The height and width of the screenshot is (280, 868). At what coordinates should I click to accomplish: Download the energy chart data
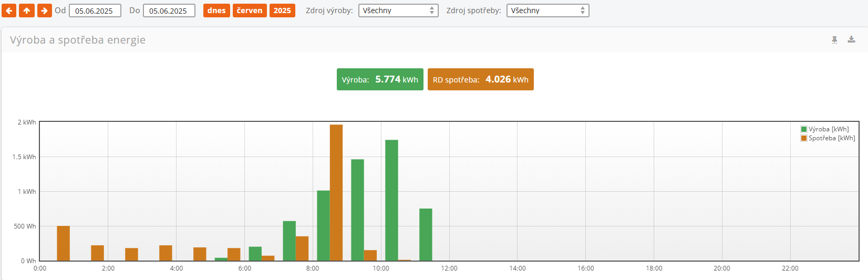click(x=851, y=40)
